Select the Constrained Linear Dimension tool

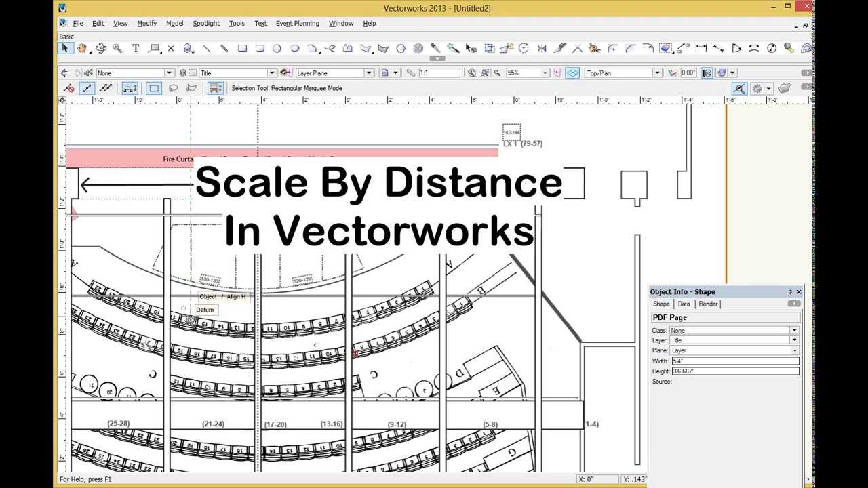tap(701, 48)
